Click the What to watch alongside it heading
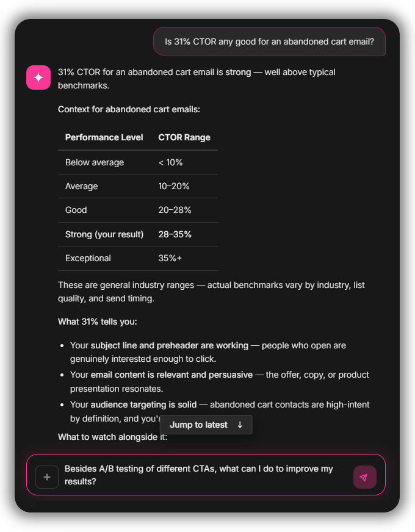This screenshot has width=415, height=532. pyautogui.click(x=113, y=437)
